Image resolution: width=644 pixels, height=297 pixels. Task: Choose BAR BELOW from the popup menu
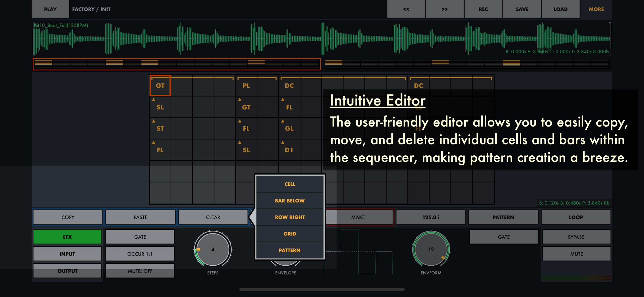[x=290, y=201]
